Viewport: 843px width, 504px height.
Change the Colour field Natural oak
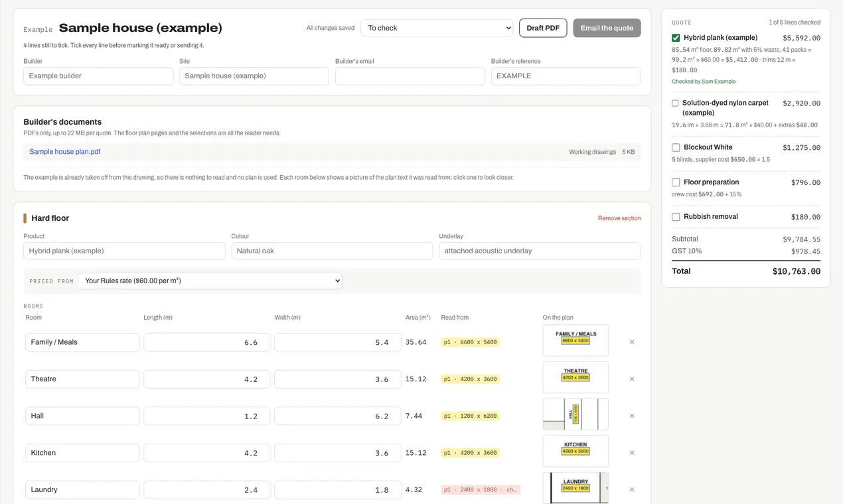(x=332, y=251)
